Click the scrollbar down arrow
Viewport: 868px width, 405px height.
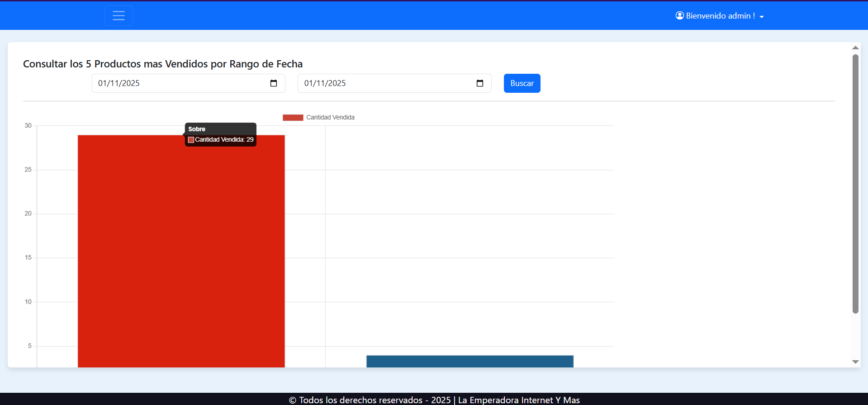tap(855, 362)
